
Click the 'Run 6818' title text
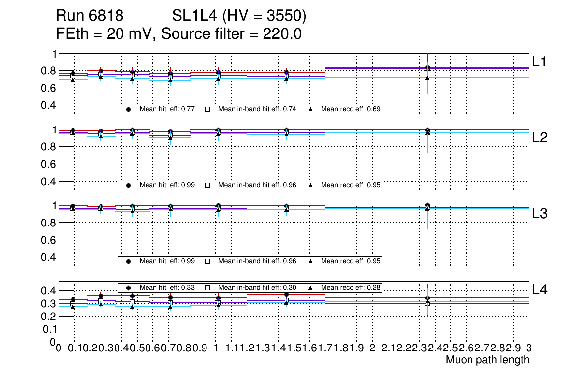(x=89, y=17)
